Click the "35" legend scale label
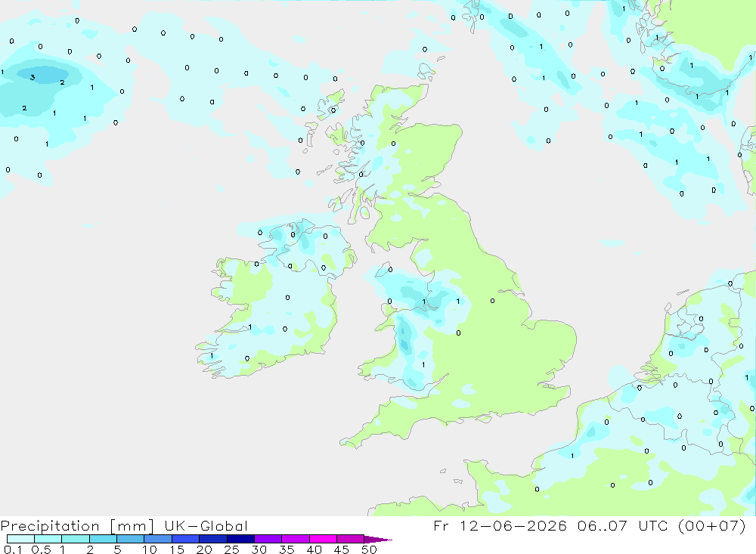This screenshot has width=756, height=554. [x=287, y=549]
